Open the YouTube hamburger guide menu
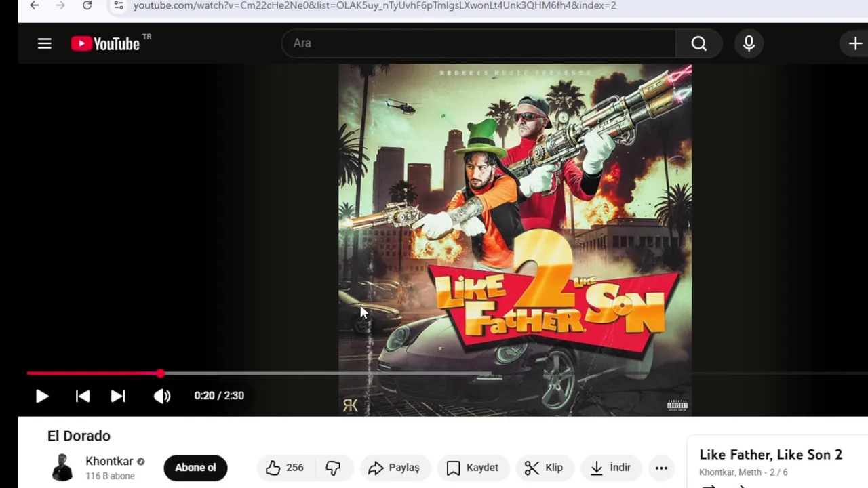Screen dimensions: 868x488 tap(45, 43)
